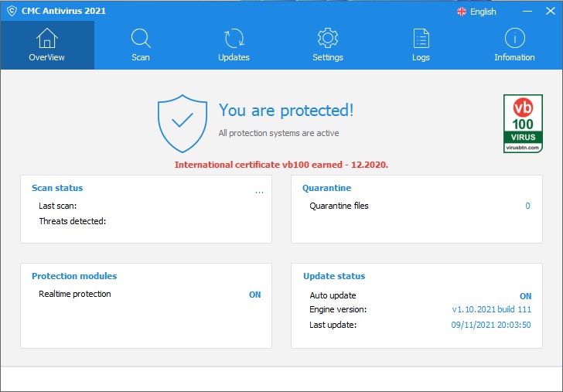
Task: Click the Auto update label
Action: click(x=333, y=295)
